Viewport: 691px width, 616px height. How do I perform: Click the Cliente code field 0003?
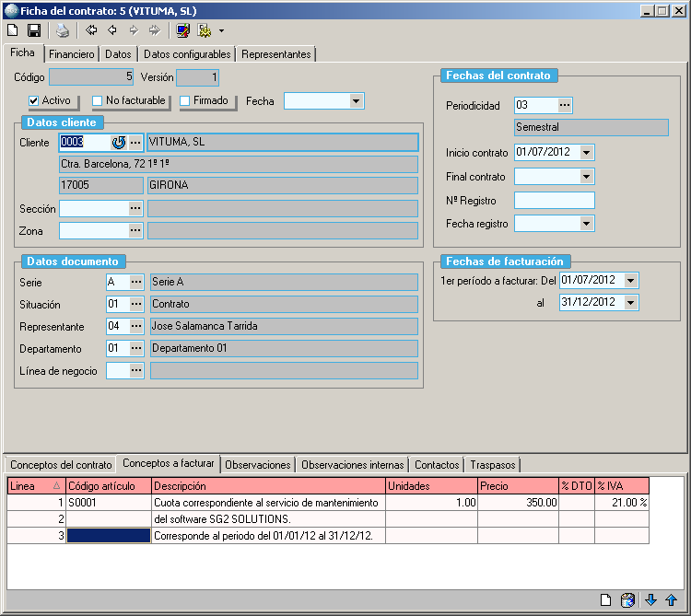pyautogui.click(x=84, y=142)
